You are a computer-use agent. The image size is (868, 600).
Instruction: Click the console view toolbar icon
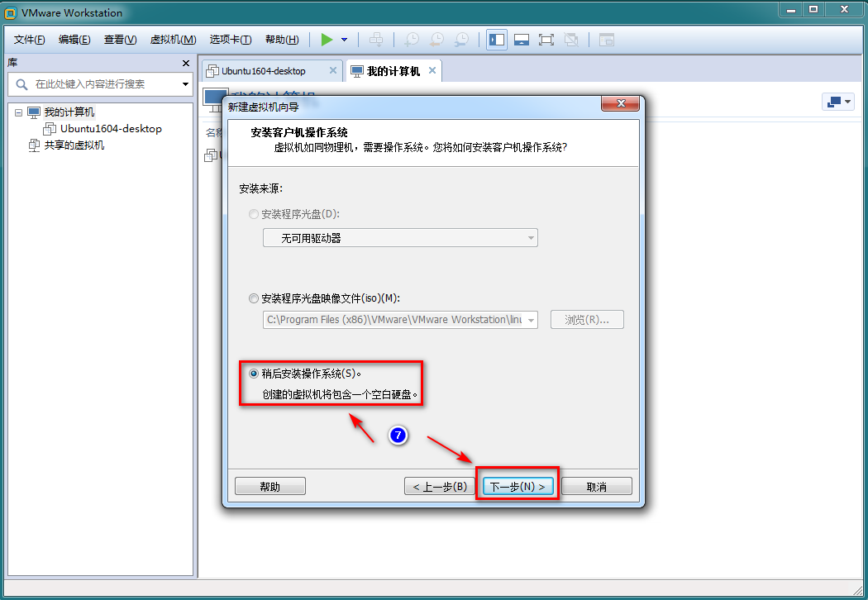(607, 40)
